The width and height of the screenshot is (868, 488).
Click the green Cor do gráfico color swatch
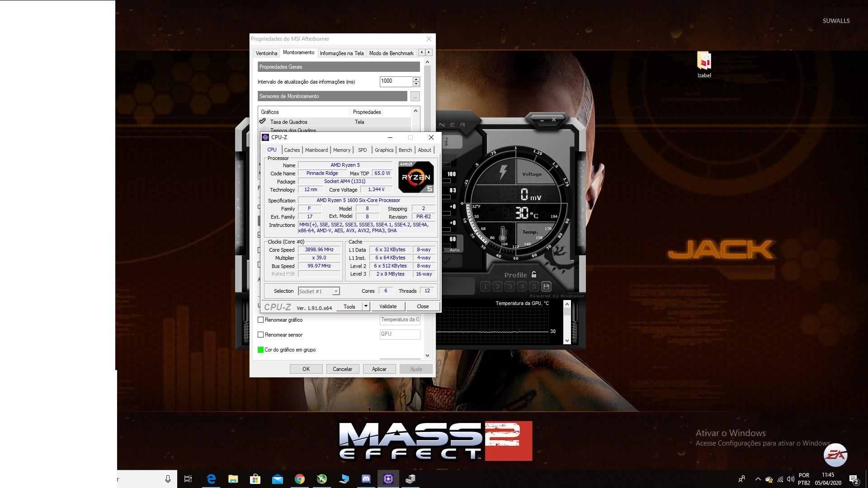260,350
